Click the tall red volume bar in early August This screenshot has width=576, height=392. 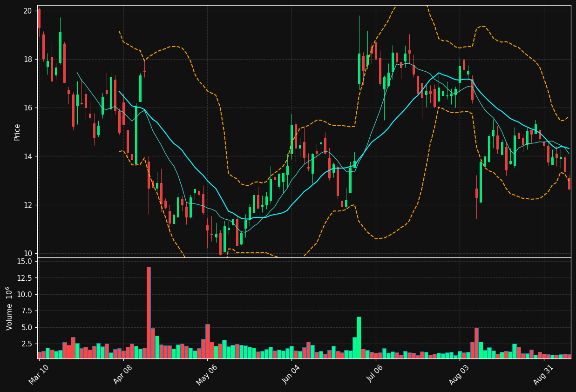476,343
